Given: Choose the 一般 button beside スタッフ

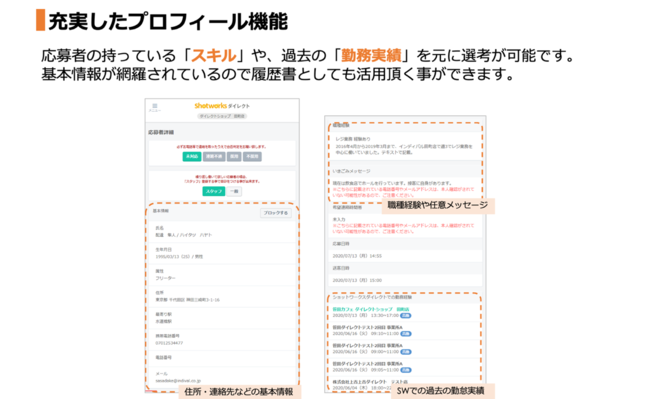Looking at the screenshot, I should 234,191.
